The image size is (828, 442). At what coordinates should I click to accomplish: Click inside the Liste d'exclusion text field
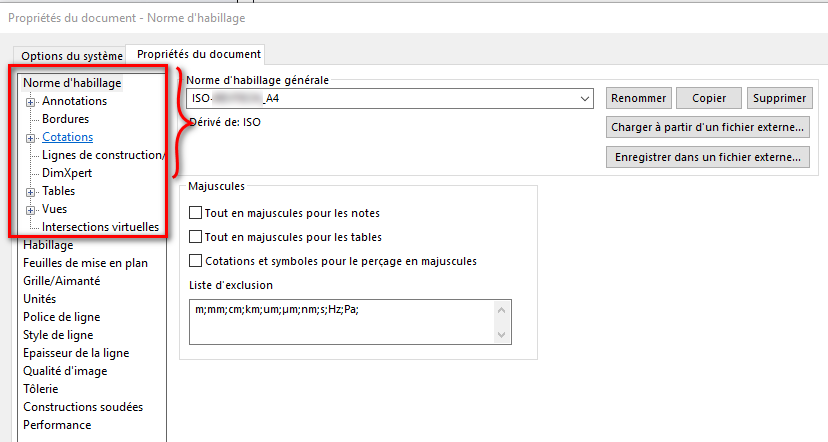[342, 322]
